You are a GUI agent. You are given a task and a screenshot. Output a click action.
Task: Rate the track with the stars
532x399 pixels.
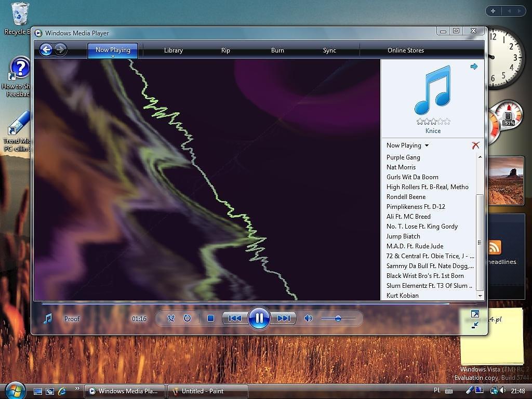[433, 121]
